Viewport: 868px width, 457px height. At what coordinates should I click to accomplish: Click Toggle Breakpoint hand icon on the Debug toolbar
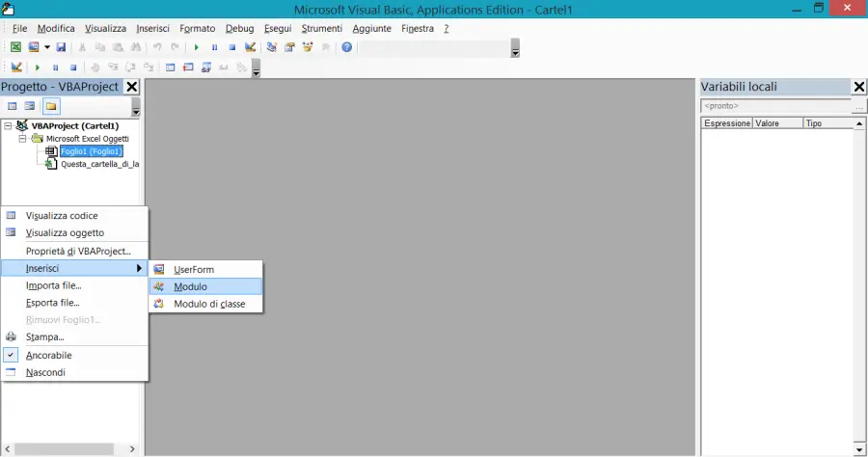[x=95, y=67]
